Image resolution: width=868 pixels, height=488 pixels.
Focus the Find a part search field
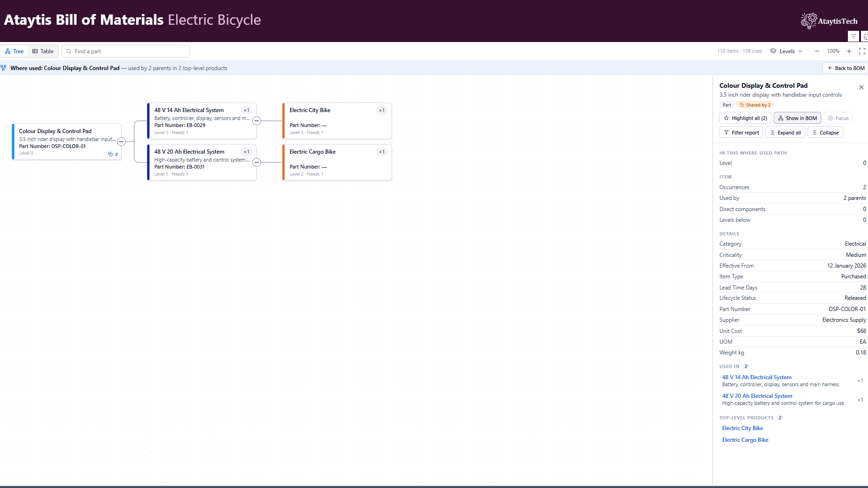(126, 51)
